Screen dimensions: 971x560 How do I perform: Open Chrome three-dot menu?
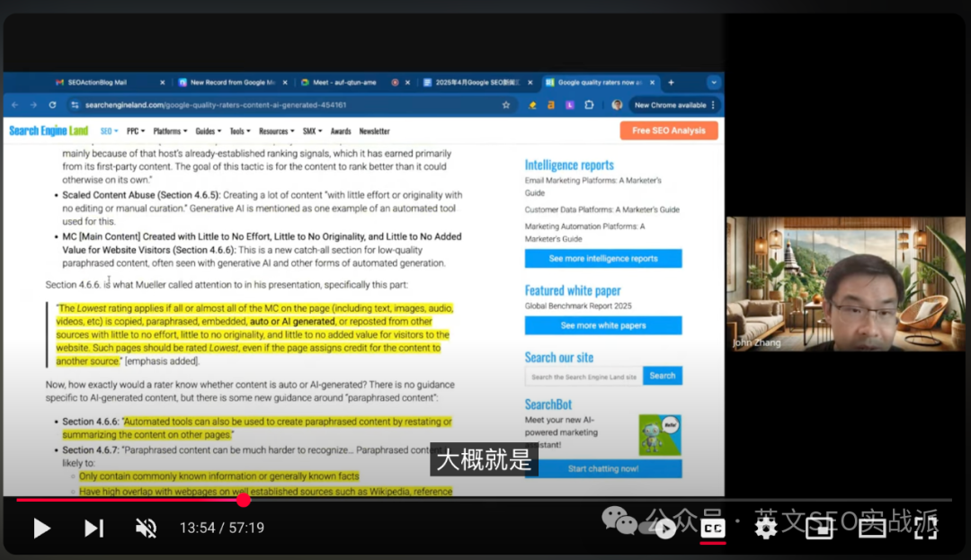(713, 105)
